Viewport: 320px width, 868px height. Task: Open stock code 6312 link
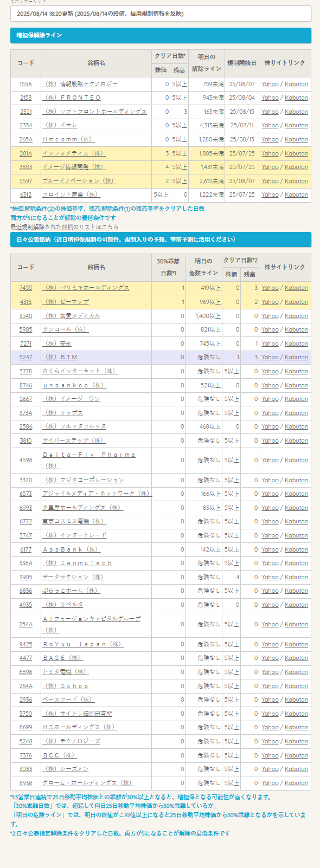[25, 195]
